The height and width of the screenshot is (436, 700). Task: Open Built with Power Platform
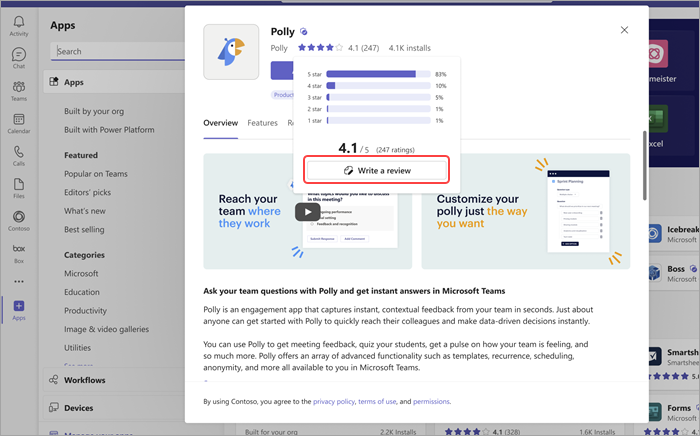click(x=109, y=129)
